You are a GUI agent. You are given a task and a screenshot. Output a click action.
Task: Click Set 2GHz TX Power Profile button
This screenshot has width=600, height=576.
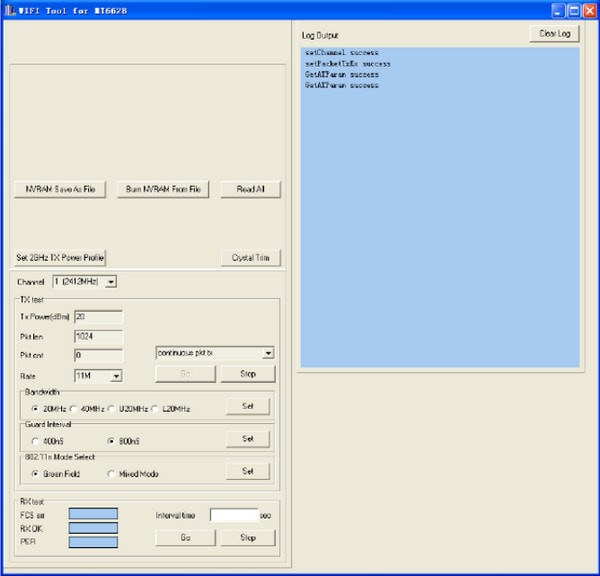point(60,258)
